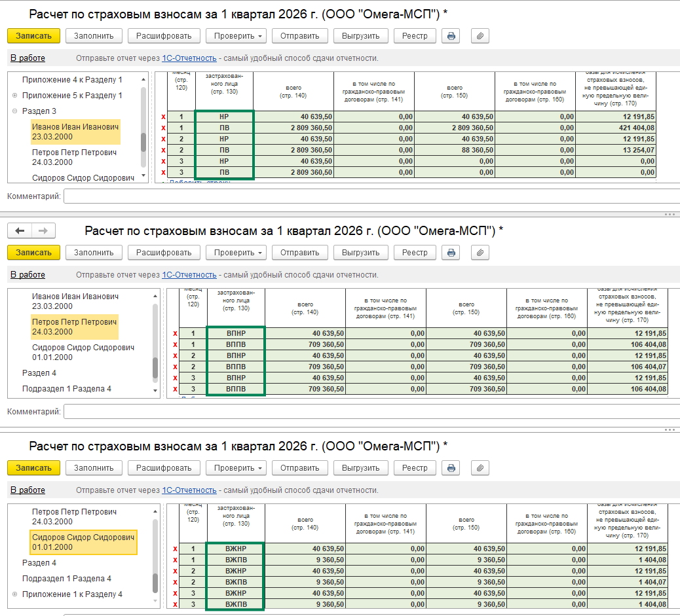Viewport: 680px width, 616px height.
Task: Expand Приложение 1 к Разделу 4 node
Action: 14,594
